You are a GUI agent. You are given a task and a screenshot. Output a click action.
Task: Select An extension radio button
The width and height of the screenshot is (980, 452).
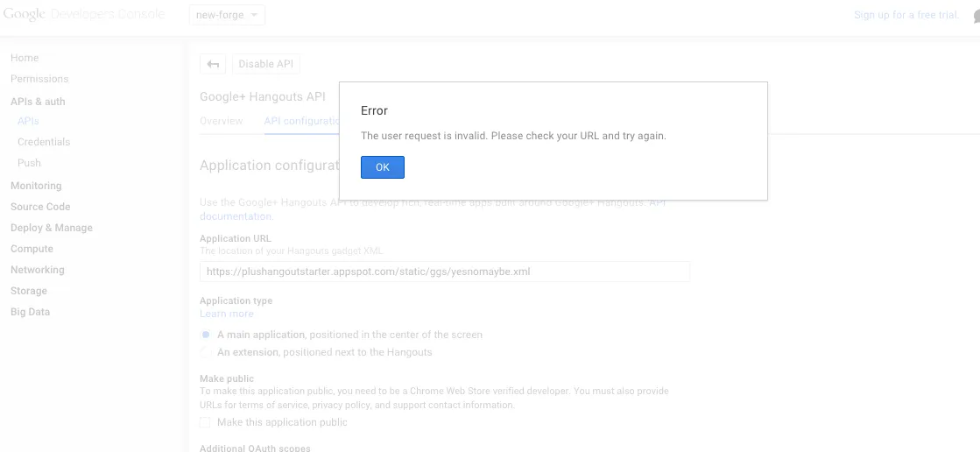click(206, 352)
